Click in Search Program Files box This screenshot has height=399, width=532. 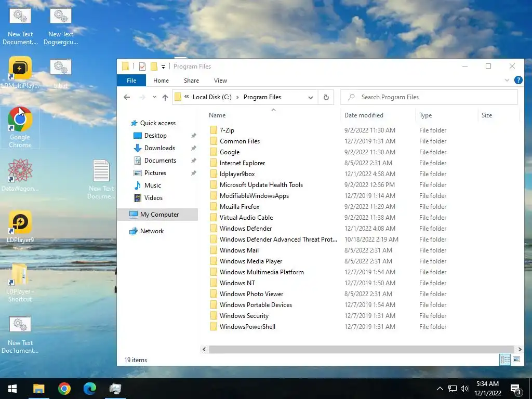429,97
